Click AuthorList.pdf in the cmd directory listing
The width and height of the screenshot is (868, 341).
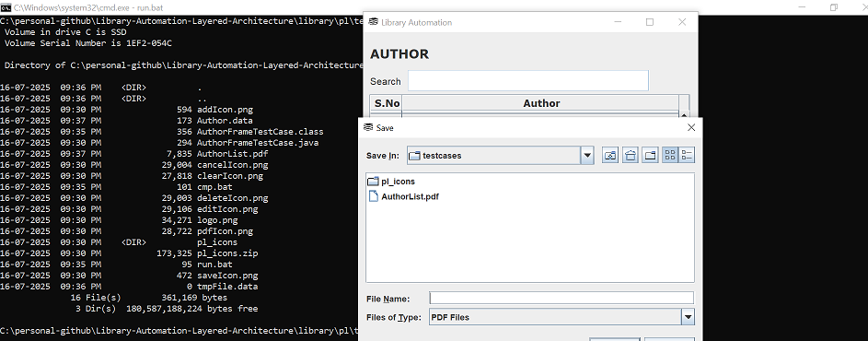tap(233, 154)
